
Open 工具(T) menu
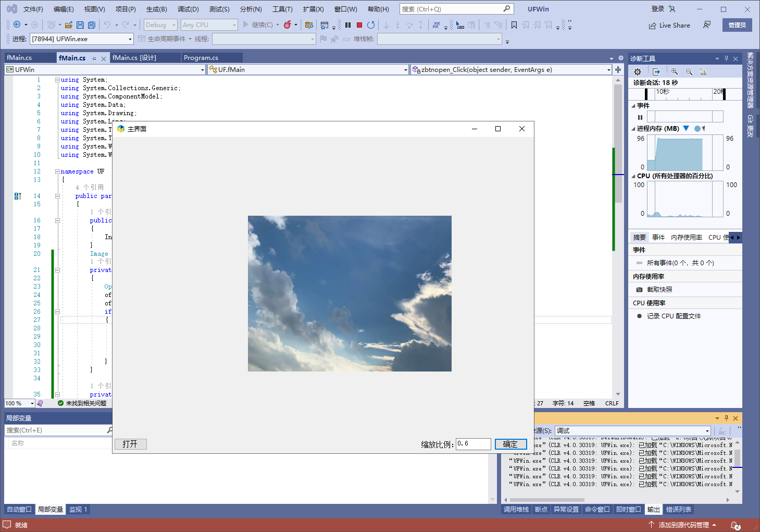(x=282, y=9)
